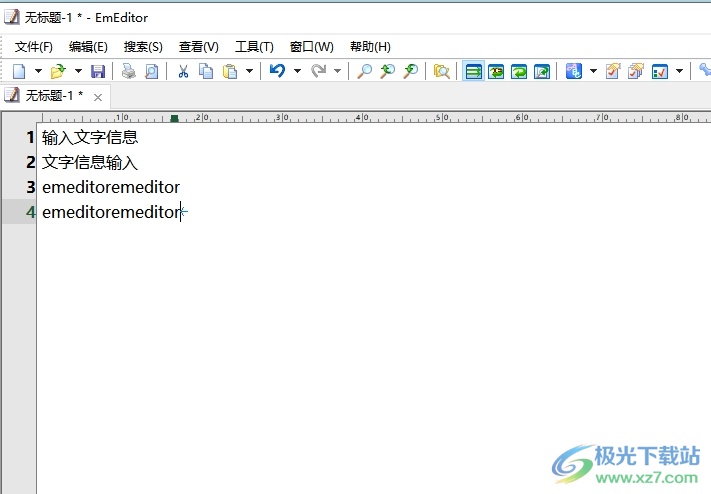
Task: Open Print Preview icon
Action: (151, 71)
